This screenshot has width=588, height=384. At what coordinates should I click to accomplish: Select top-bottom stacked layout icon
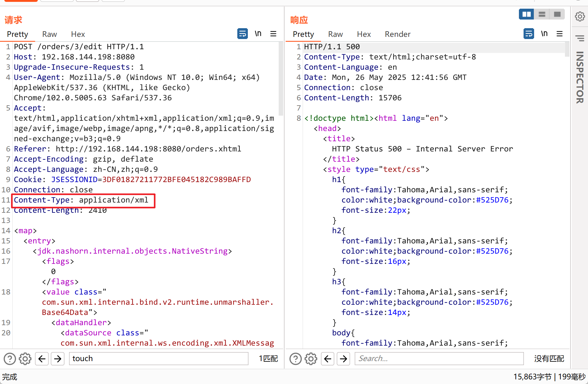point(542,14)
